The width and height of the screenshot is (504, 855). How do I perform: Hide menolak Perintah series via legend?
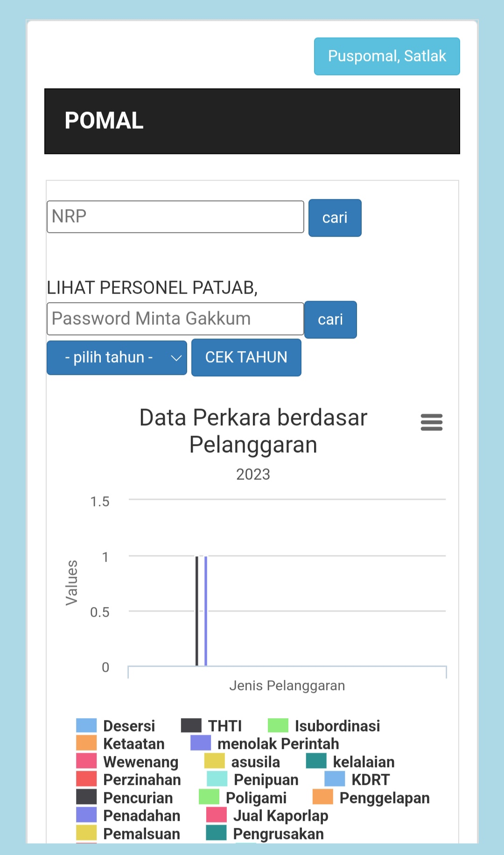278,743
